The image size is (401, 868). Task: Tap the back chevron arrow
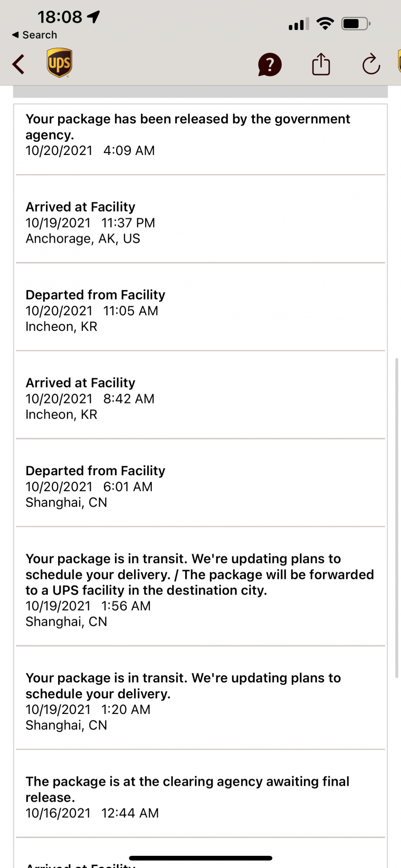(18, 65)
